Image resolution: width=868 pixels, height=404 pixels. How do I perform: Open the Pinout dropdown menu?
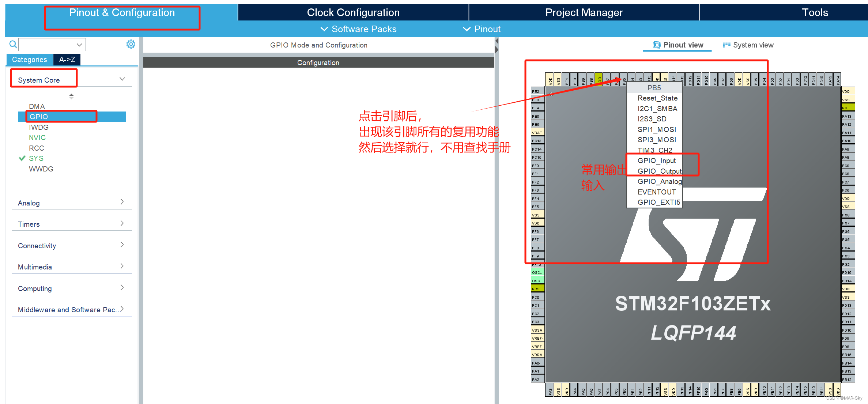(482, 29)
